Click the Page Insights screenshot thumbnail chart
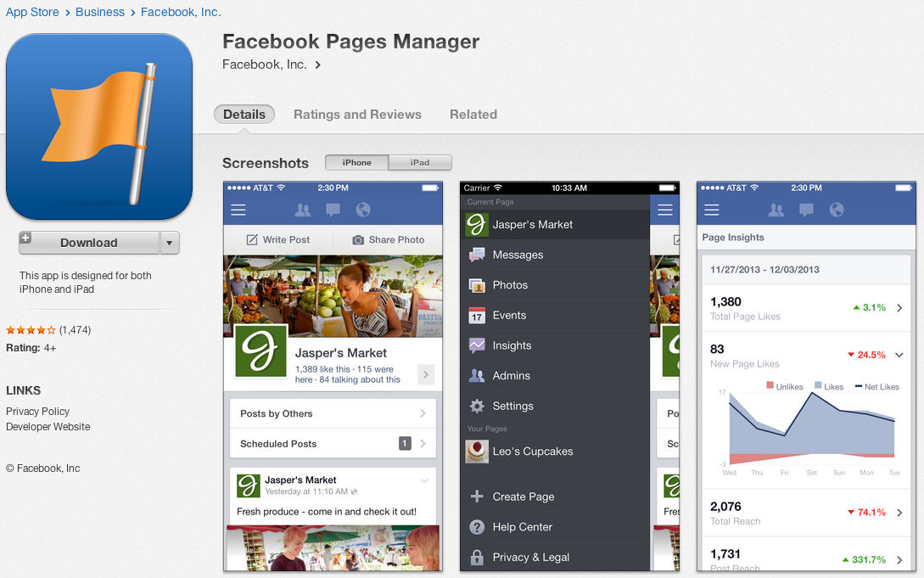The width and height of the screenshot is (924, 578). click(x=811, y=432)
